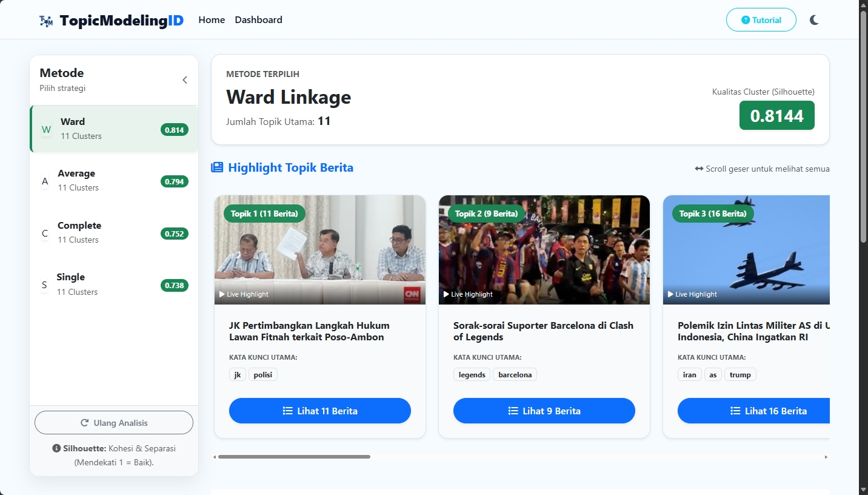The width and height of the screenshot is (868, 495).
Task: Collapse the Metode sidebar chevron
Action: point(185,80)
